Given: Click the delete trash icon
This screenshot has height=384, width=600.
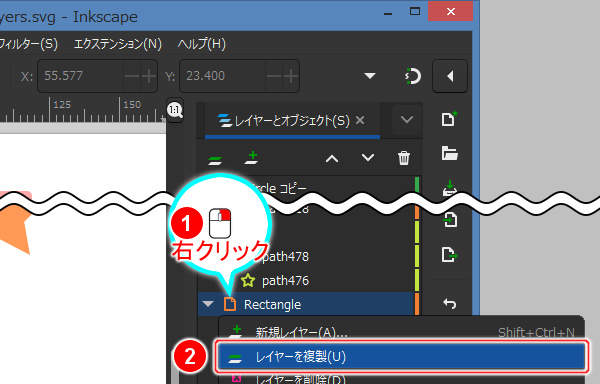Looking at the screenshot, I should [x=404, y=158].
